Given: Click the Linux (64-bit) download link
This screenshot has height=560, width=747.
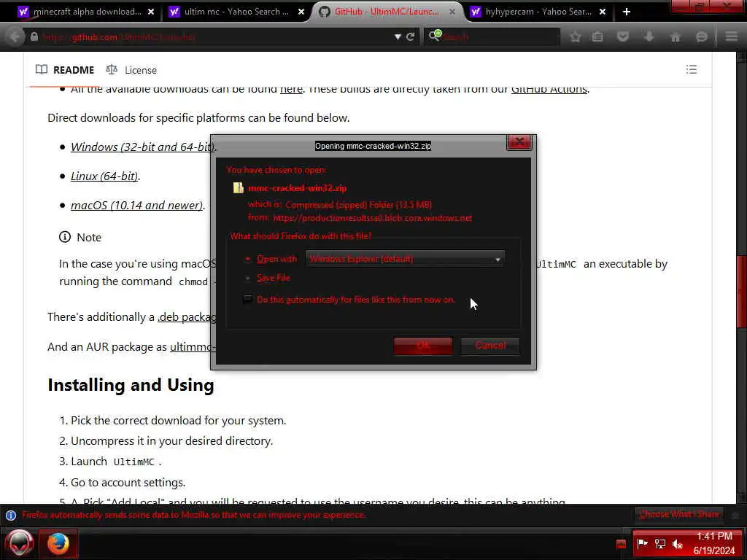Looking at the screenshot, I should [104, 176].
